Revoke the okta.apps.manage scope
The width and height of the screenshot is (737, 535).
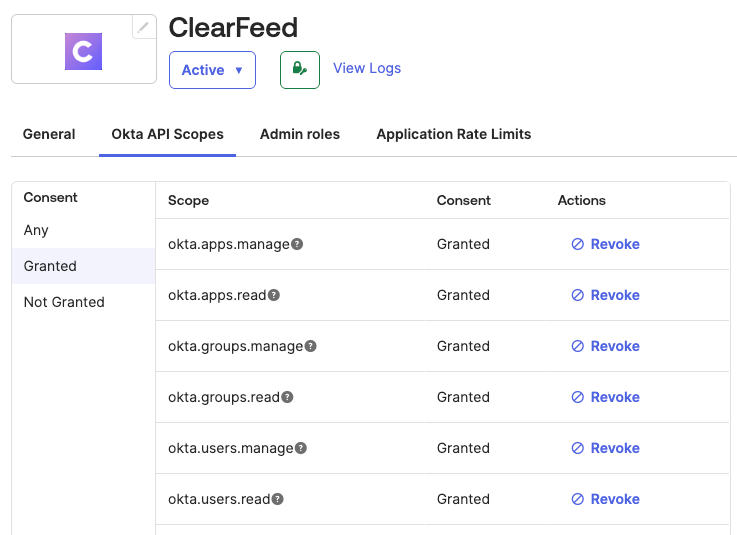tap(605, 244)
